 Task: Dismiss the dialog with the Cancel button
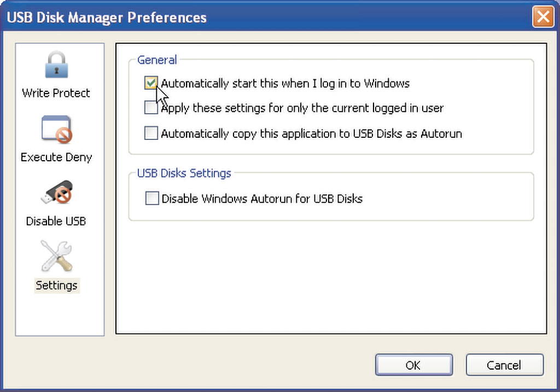point(505,365)
